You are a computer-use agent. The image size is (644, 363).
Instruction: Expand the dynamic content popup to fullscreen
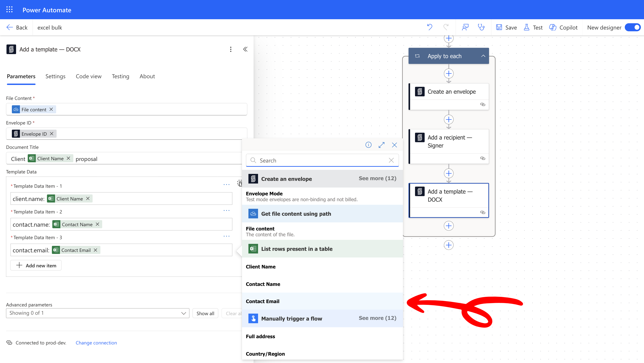coord(381,145)
